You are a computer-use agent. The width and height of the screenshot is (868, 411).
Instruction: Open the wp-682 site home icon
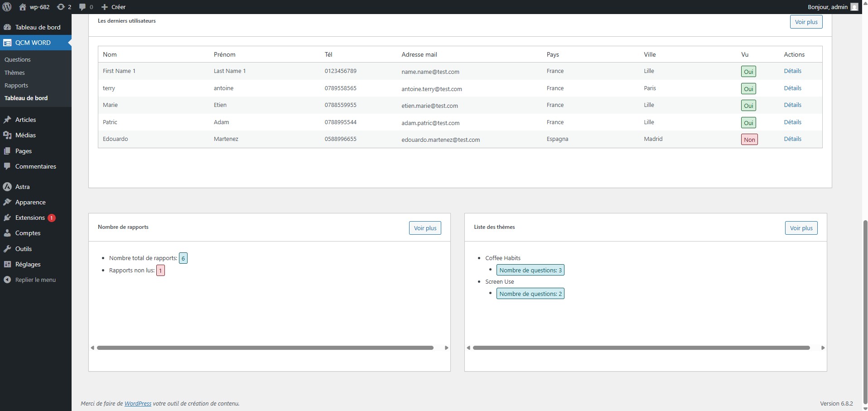click(x=23, y=7)
